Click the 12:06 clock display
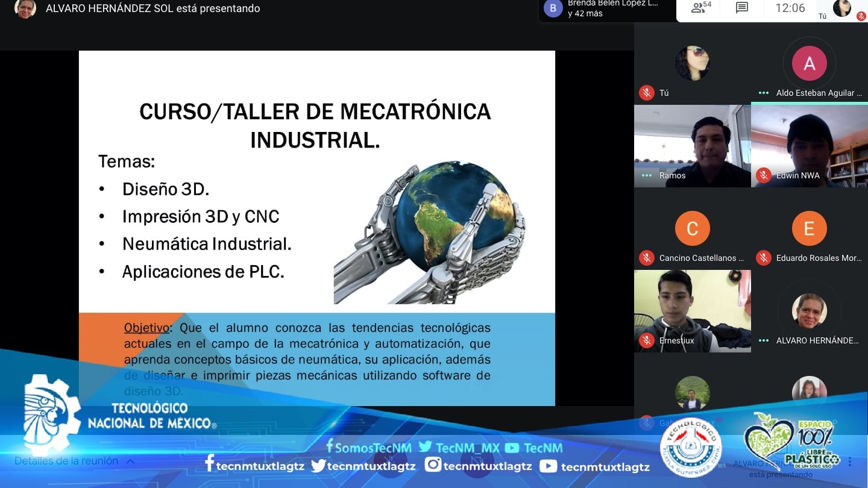Screen dimensions: 868x488 790,8
